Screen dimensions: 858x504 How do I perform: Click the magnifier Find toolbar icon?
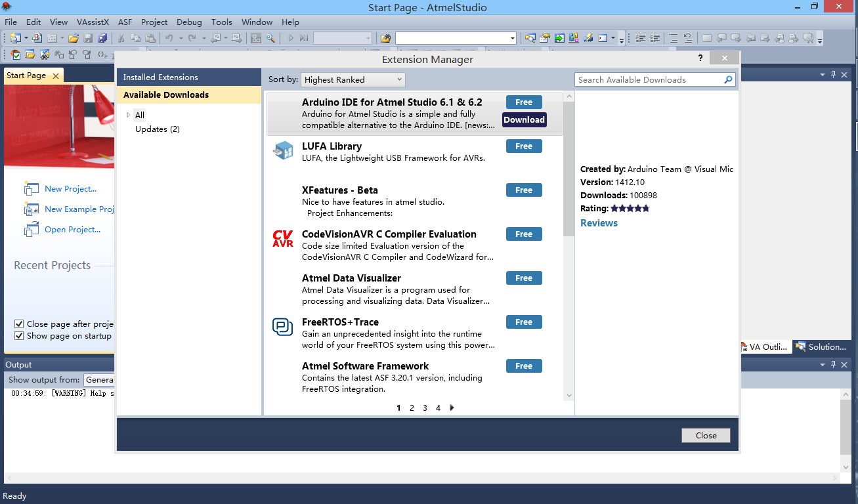270,38
